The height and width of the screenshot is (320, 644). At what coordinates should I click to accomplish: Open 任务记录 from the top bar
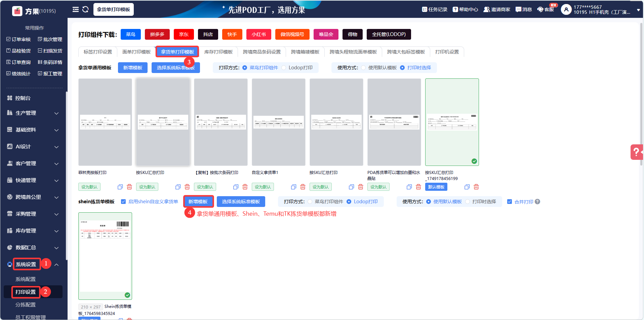click(x=435, y=9)
